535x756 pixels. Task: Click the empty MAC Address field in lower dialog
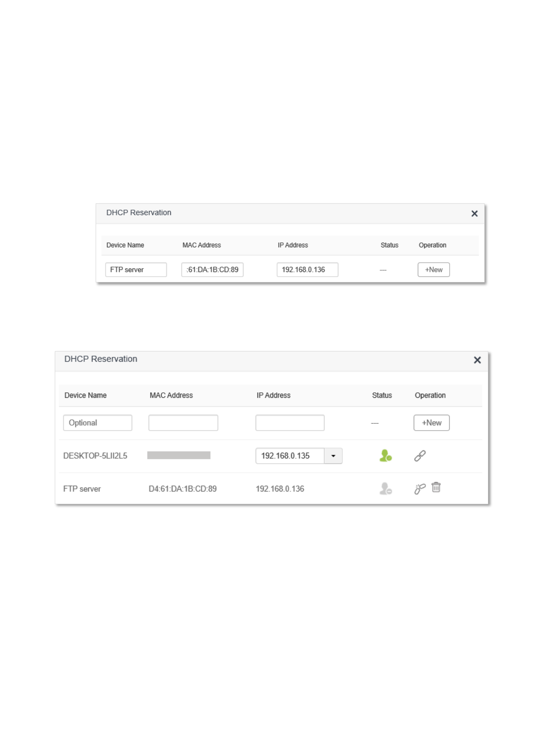point(183,423)
